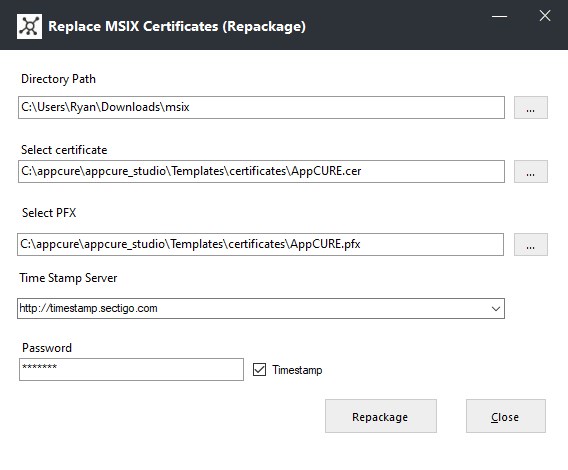This screenshot has width=568, height=470.
Task: Click the timestamp.sectigo.com combo box text
Action: [x=88, y=308]
